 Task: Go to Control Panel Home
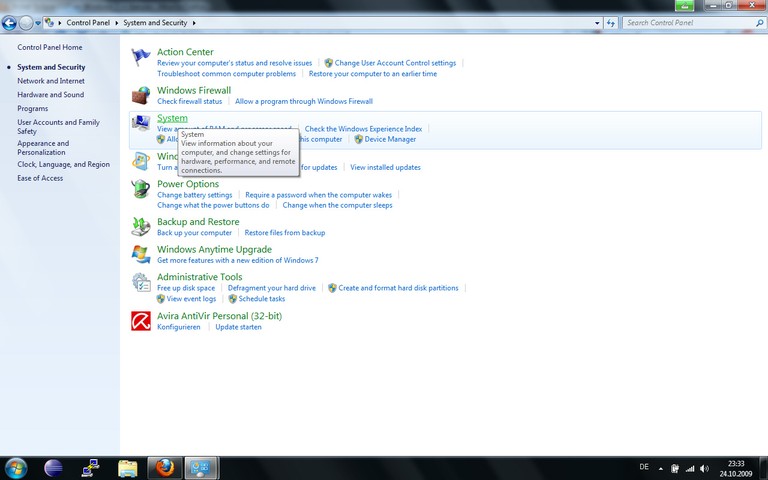49,48
